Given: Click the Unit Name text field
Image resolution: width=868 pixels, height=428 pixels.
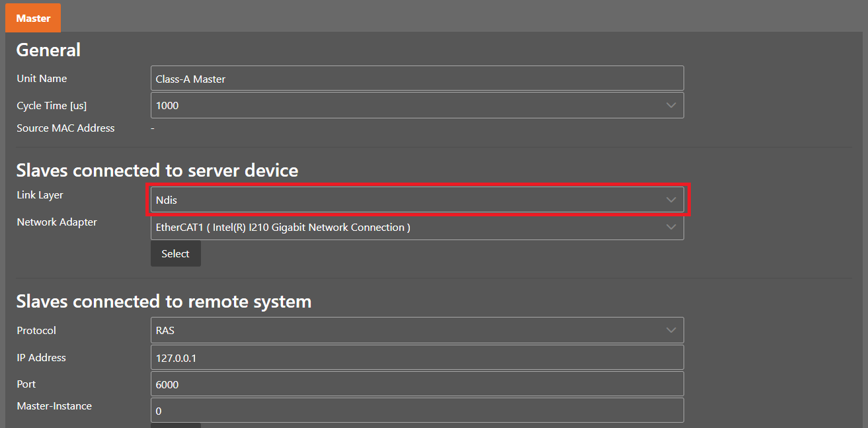Looking at the screenshot, I should 416,79.
